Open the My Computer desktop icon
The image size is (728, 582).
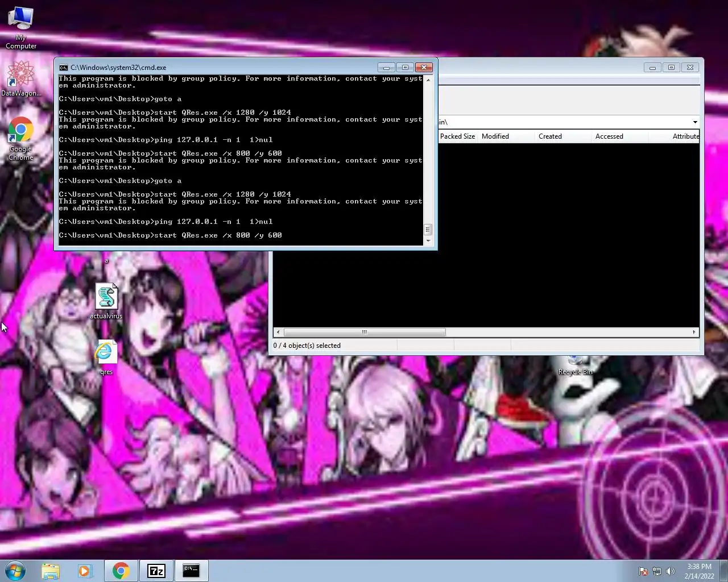(x=21, y=28)
